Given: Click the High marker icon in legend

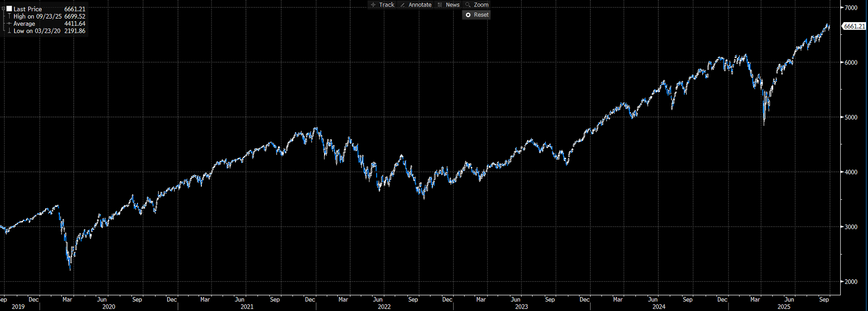Looking at the screenshot, I should pos(9,16).
